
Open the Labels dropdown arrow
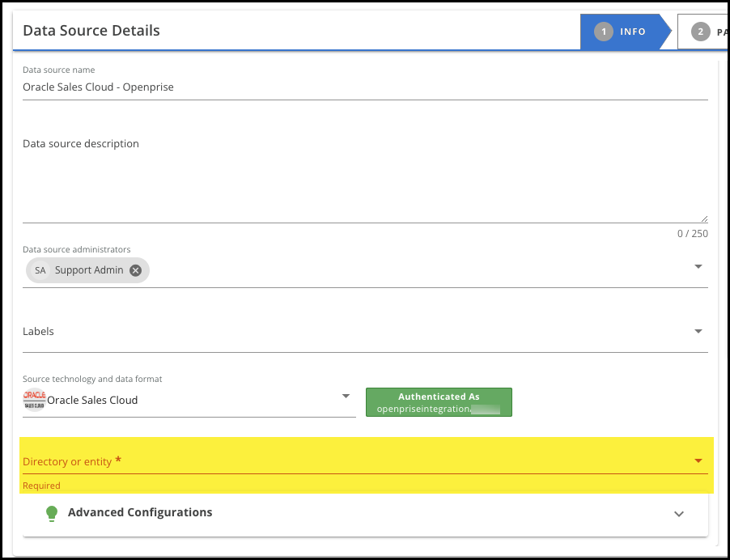(698, 331)
